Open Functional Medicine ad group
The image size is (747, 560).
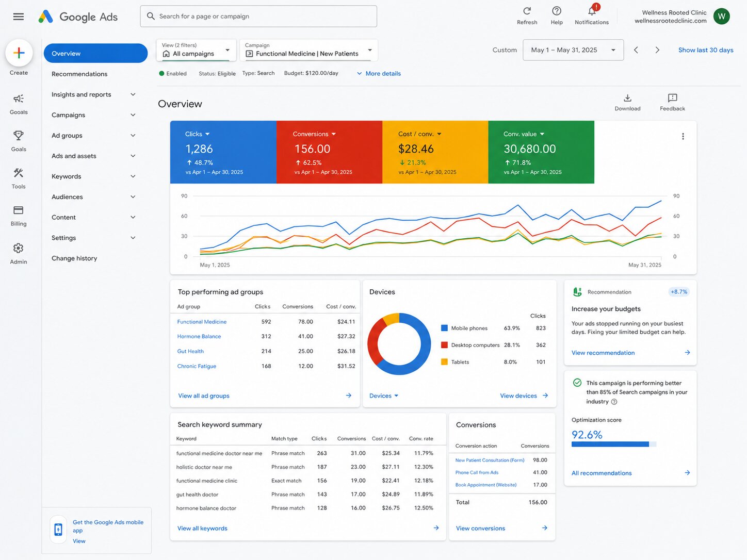[x=202, y=322]
